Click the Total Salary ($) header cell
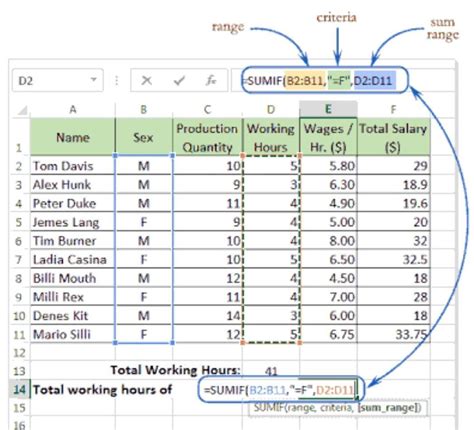Screen dimensions: 474x430 (394, 137)
